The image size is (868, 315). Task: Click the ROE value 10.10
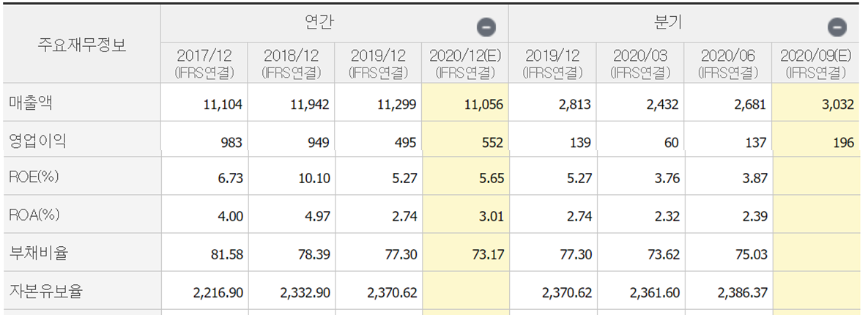(x=314, y=179)
